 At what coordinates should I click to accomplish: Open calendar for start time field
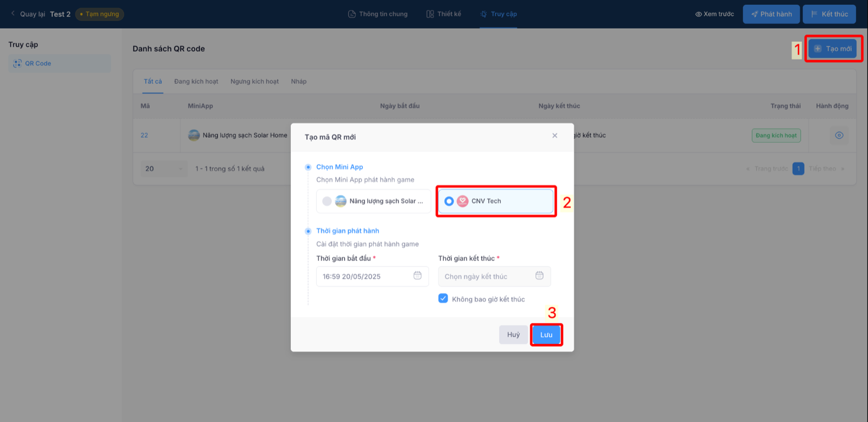418,276
